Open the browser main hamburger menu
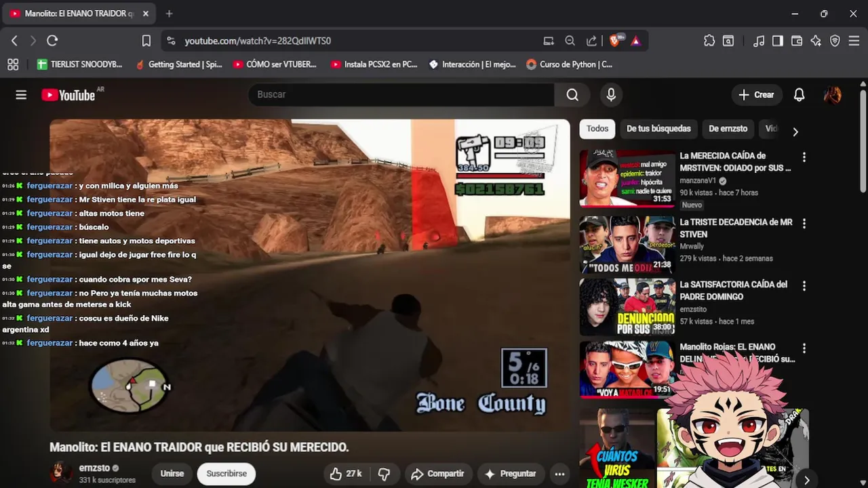The image size is (868, 488). [x=854, y=41]
